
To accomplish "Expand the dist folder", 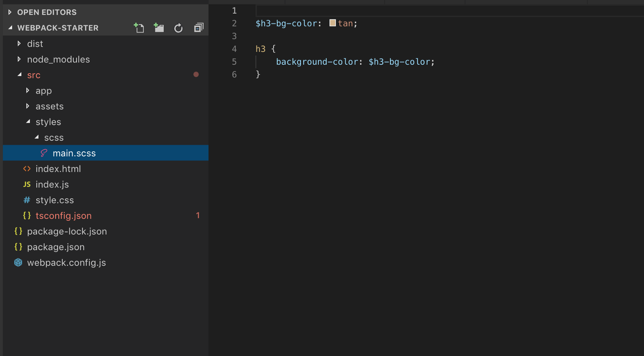I will point(19,43).
